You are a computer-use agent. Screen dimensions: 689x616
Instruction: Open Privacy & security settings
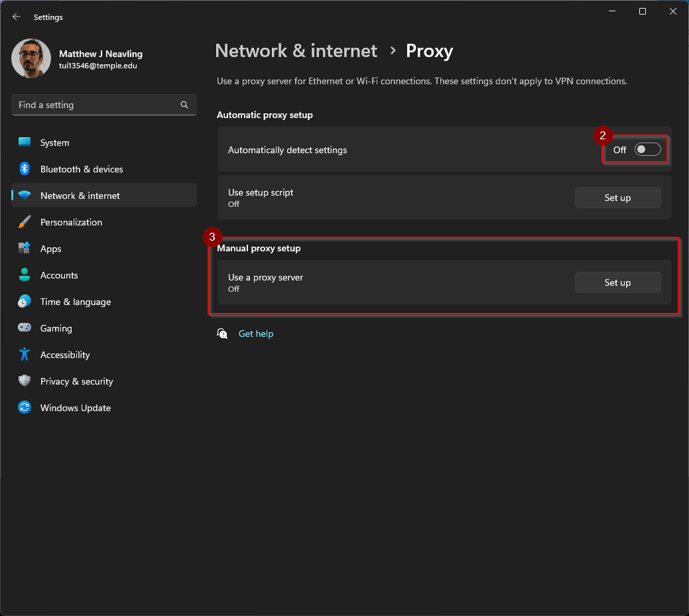pyautogui.click(x=103, y=381)
